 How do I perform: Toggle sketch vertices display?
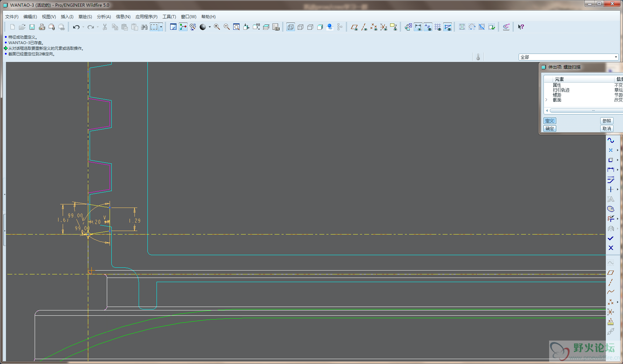(x=448, y=27)
